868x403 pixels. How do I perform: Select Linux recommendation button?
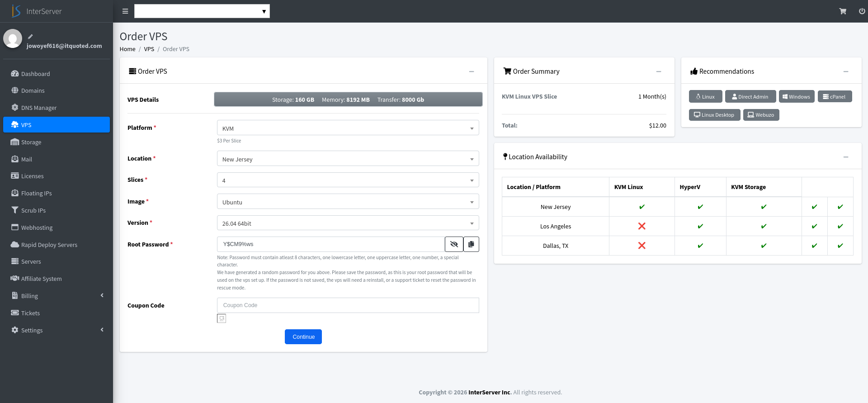[705, 96]
